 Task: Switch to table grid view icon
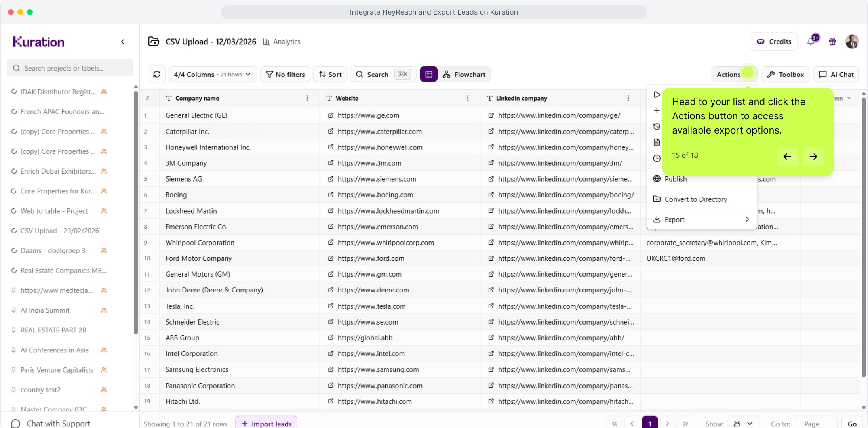[x=428, y=75]
